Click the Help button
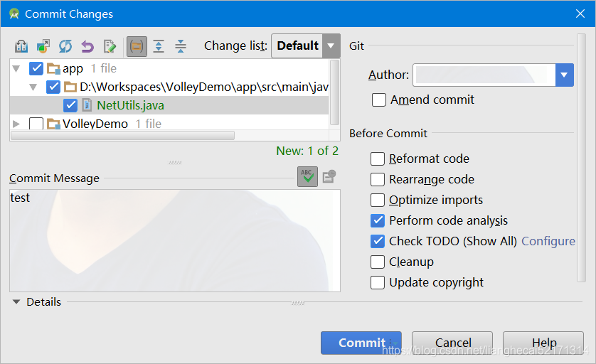Viewport: 596px width, 364px height. coord(543,343)
